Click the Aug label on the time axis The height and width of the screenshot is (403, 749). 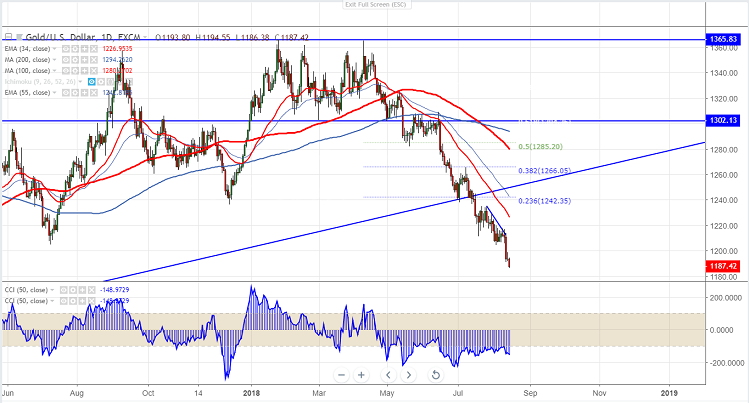click(76, 393)
